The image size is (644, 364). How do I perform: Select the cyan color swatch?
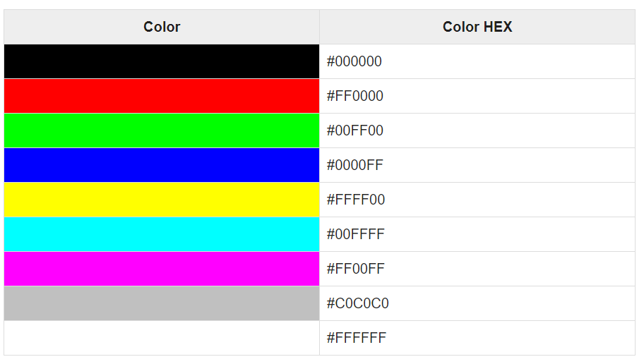[162, 234]
